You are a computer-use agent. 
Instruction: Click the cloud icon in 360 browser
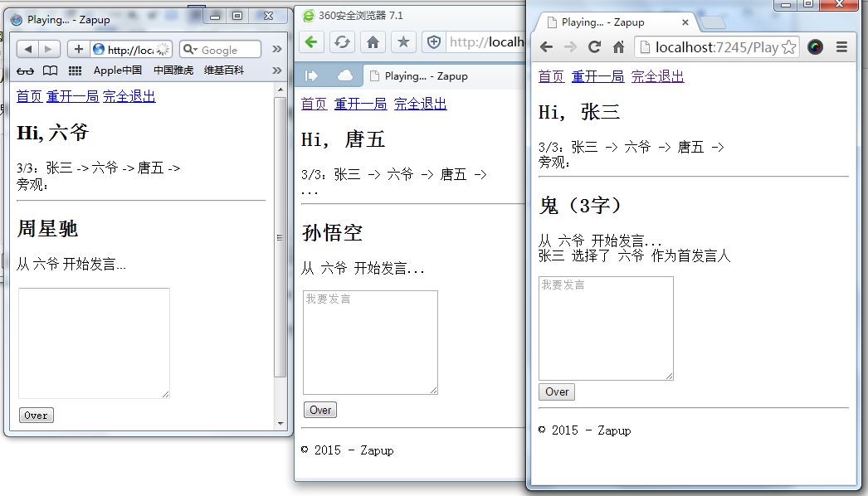click(345, 75)
